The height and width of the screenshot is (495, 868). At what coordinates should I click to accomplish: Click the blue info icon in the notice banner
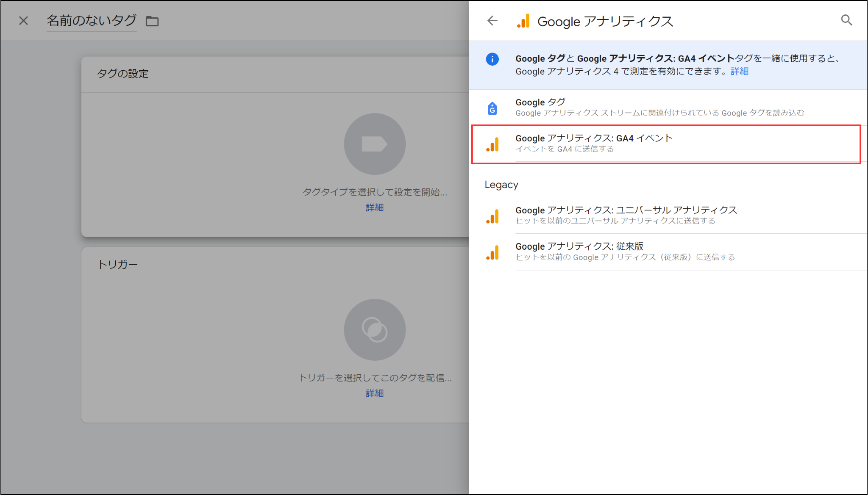(x=492, y=59)
